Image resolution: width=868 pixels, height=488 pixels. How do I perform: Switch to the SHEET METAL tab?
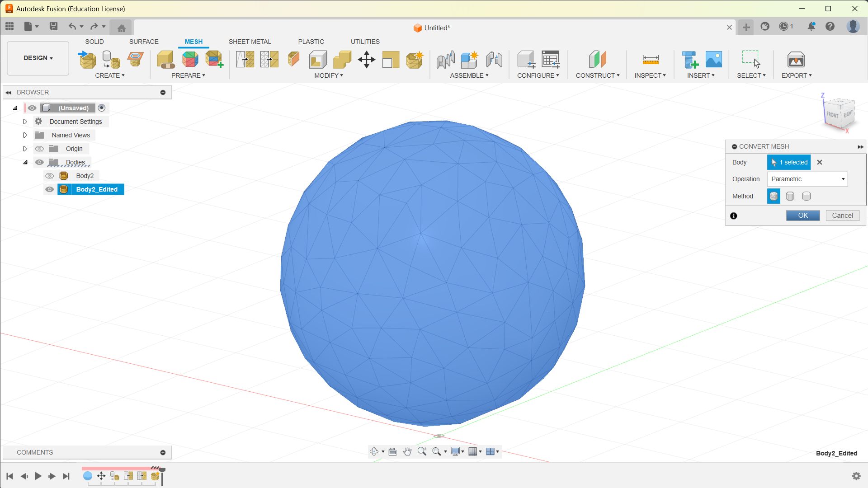point(250,42)
